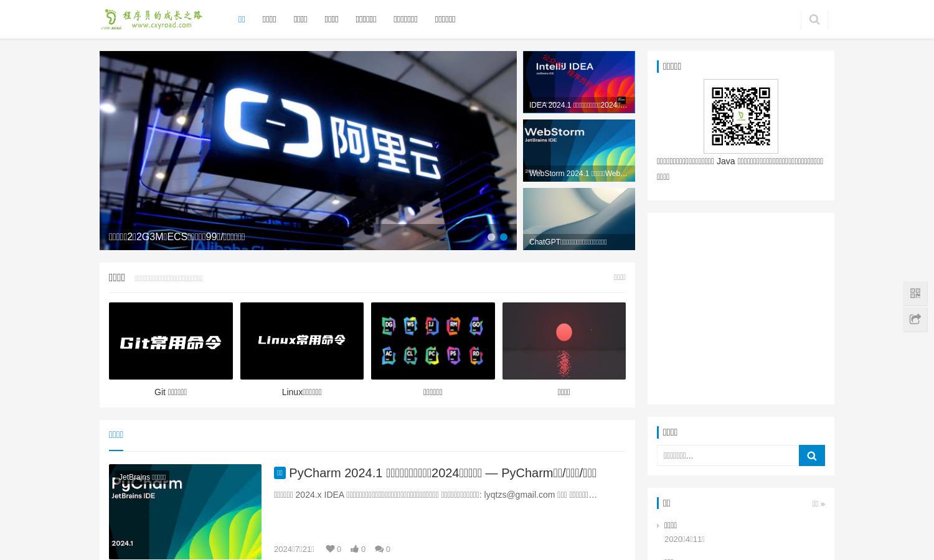Click the sidebar QR code image
This screenshot has width=934, height=560.
pos(741,116)
